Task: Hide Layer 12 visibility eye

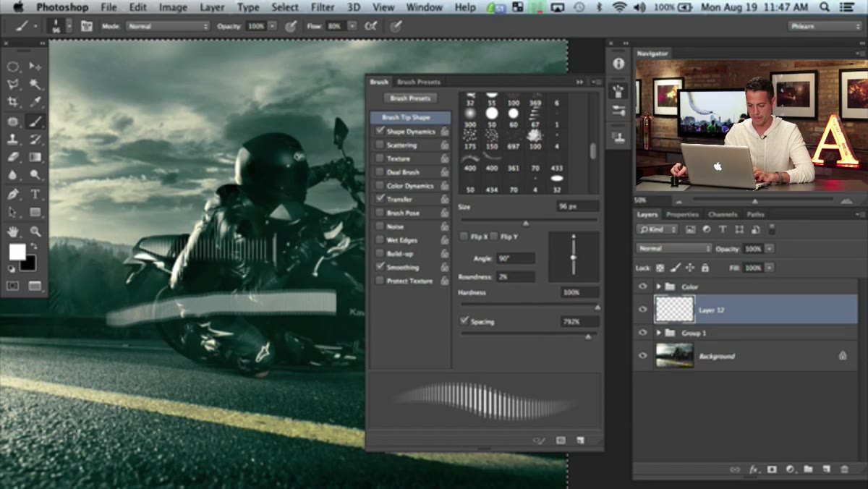Action: [643, 310]
